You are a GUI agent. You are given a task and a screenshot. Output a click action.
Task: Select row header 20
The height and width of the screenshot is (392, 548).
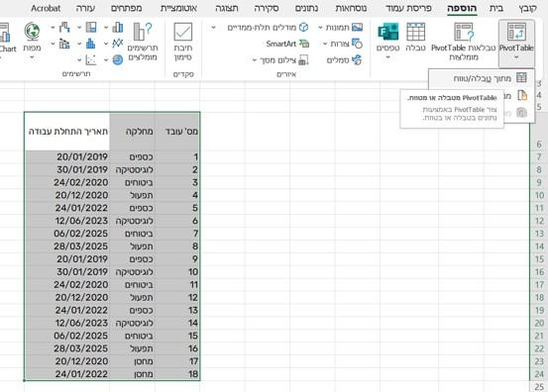coord(539,323)
